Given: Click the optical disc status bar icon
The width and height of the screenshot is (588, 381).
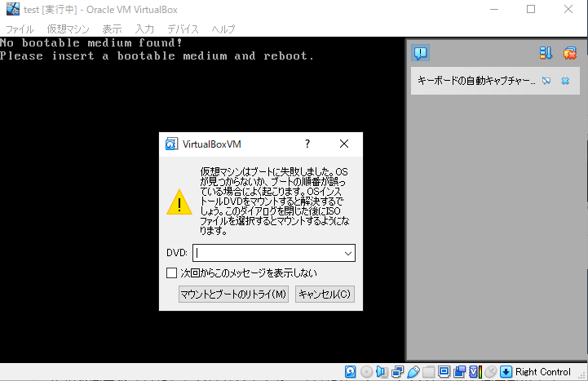Looking at the screenshot, I should point(366,372).
